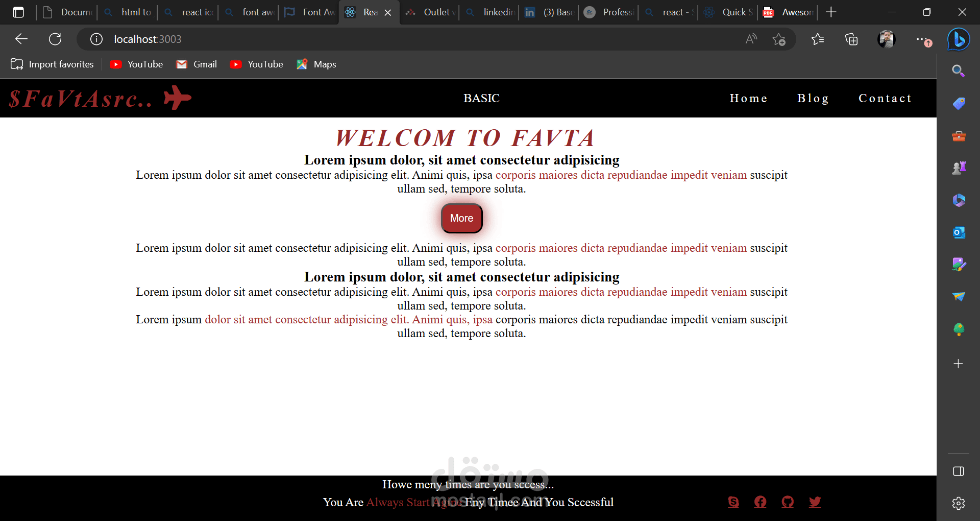Open sidebar settings gear
The image size is (980, 521).
[x=959, y=503]
